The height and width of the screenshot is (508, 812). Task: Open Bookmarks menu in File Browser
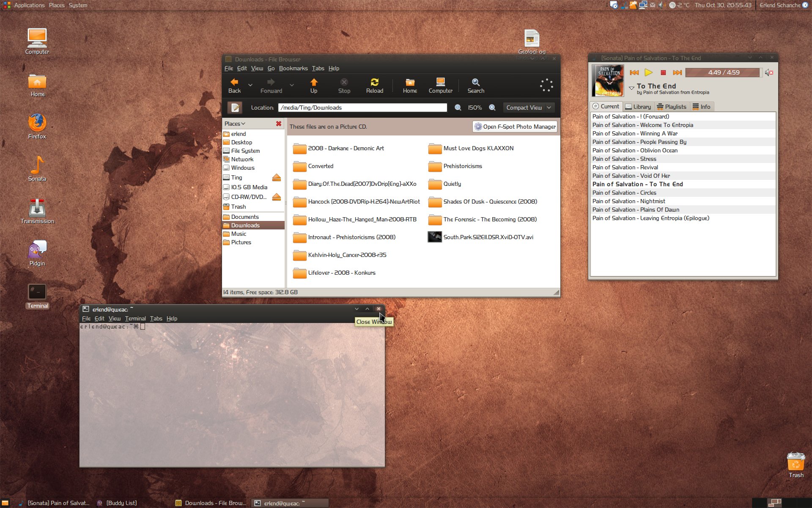click(293, 68)
